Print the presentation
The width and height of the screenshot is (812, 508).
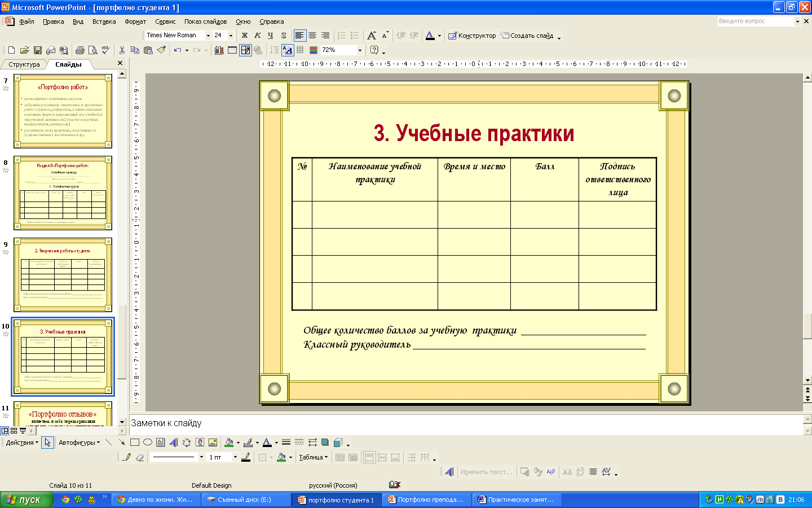coord(80,50)
